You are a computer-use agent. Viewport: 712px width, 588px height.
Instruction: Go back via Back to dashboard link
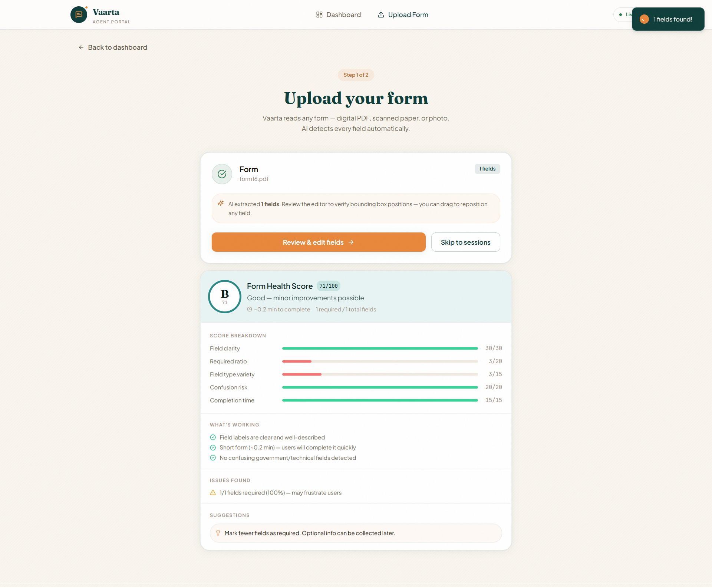point(117,47)
